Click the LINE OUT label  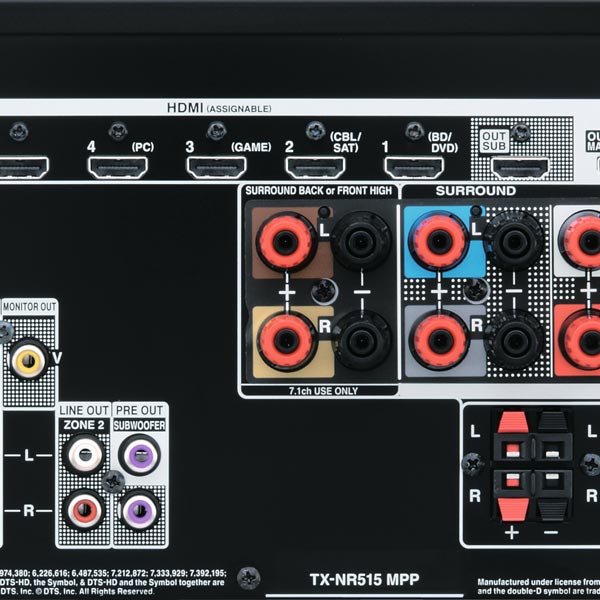[84, 410]
